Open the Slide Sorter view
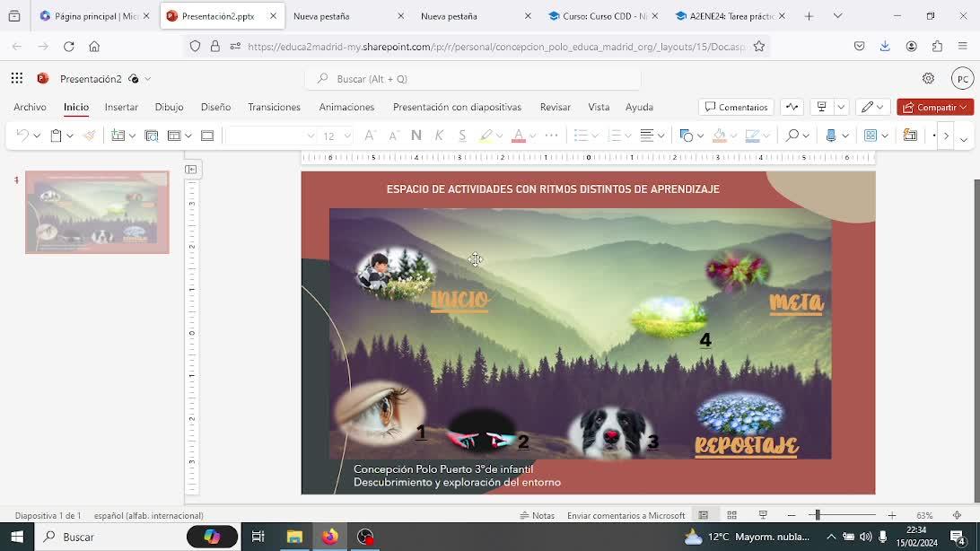The image size is (980, 551). coord(732,515)
